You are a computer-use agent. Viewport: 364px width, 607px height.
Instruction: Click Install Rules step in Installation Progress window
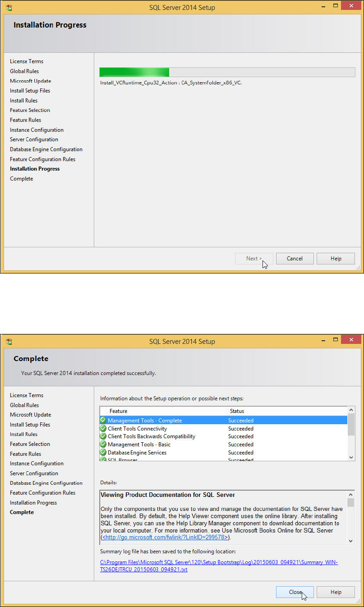[23, 101]
